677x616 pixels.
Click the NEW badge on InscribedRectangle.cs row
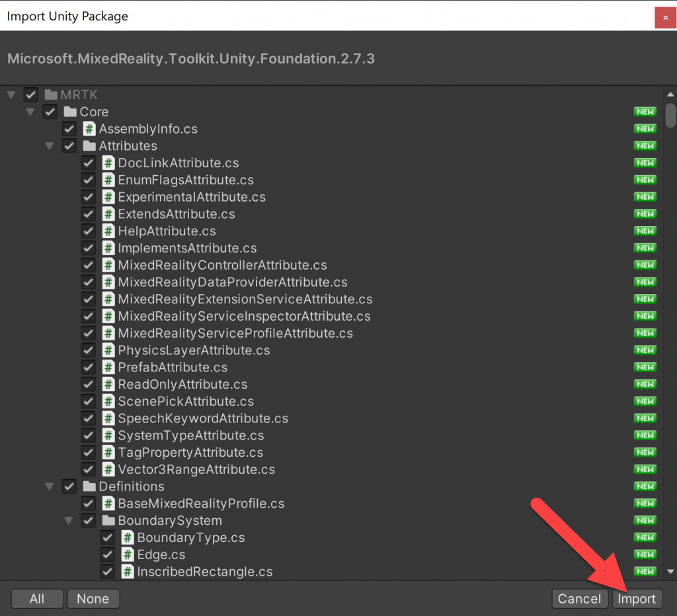[645, 572]
